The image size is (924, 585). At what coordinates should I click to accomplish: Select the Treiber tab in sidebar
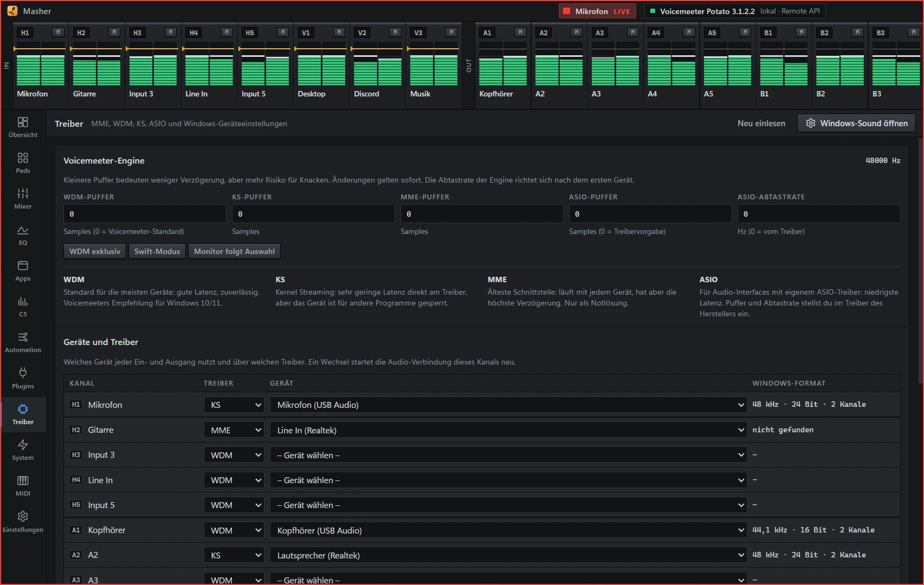(x=23, y=414)
